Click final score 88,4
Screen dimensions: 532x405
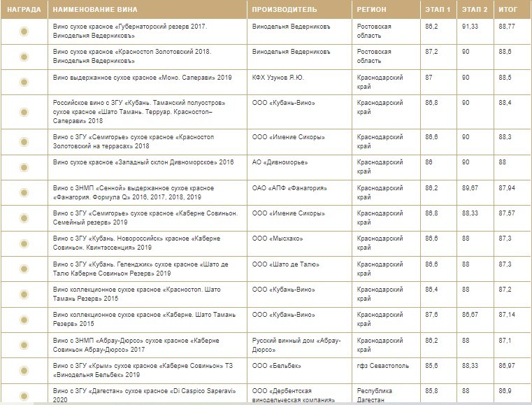pyautogui.click(x=505, y=103)
